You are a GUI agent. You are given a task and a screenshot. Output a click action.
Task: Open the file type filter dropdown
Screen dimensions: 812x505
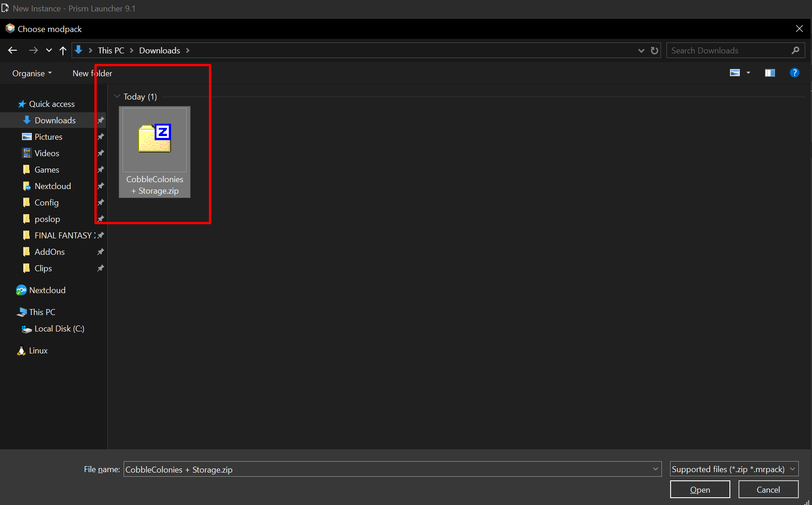point(734,469)
